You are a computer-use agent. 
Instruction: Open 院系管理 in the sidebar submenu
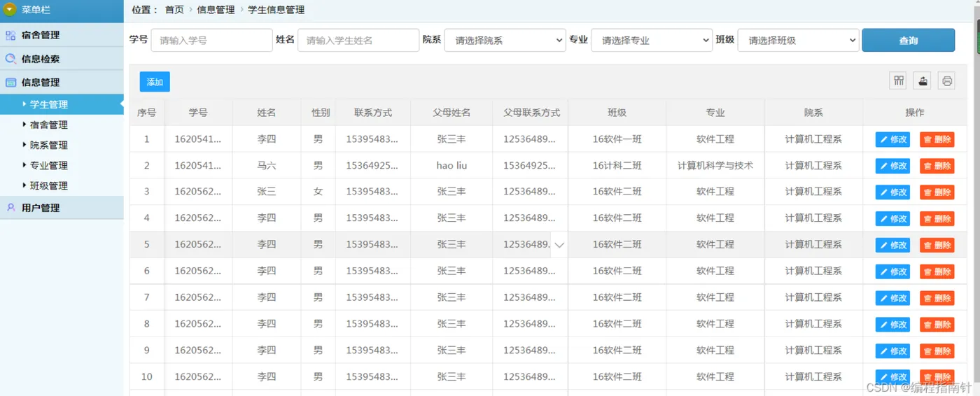[x=48, y=145]
